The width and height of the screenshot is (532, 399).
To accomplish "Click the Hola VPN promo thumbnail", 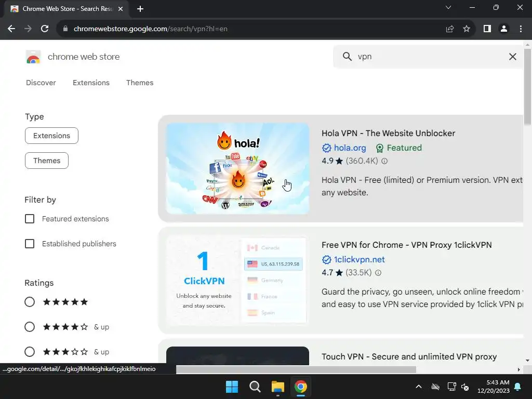I will [237, 169].
